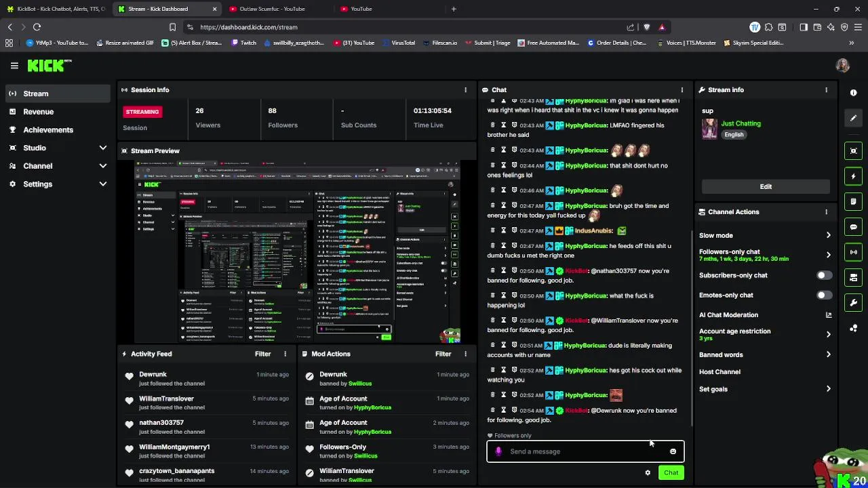Toggle Subscribers-only chat switch
This screenshot has width=868, height=488.
point(823,275)
